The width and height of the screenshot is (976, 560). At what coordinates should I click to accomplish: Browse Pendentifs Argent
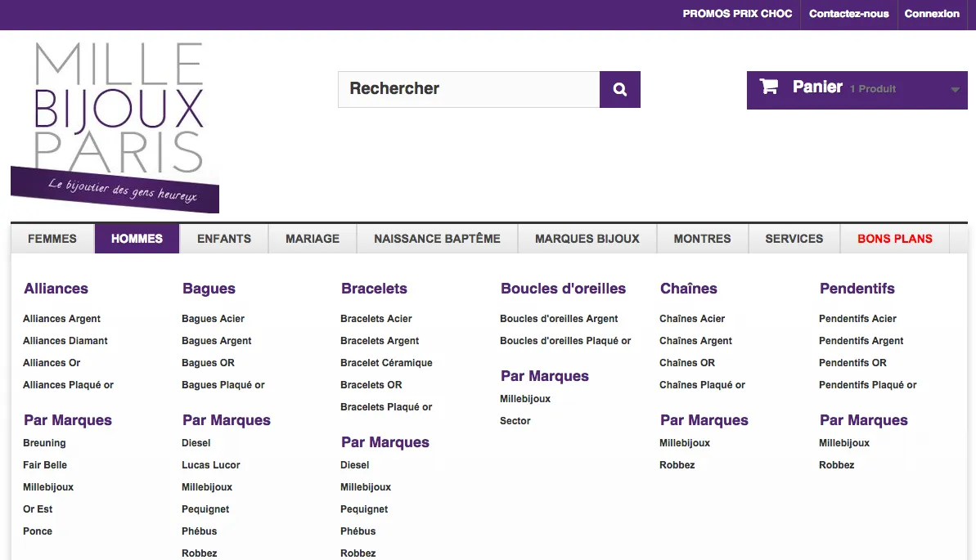pos(861,341)
